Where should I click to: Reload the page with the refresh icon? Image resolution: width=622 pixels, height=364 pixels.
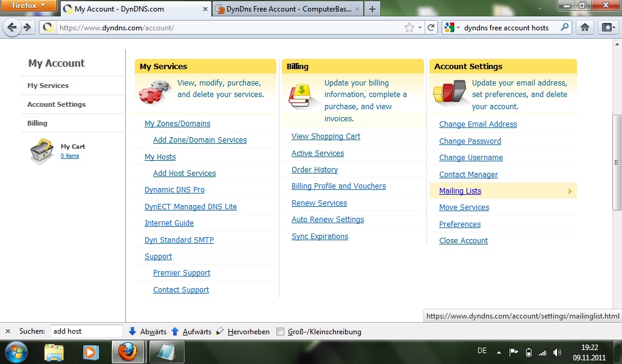[431, 27]
